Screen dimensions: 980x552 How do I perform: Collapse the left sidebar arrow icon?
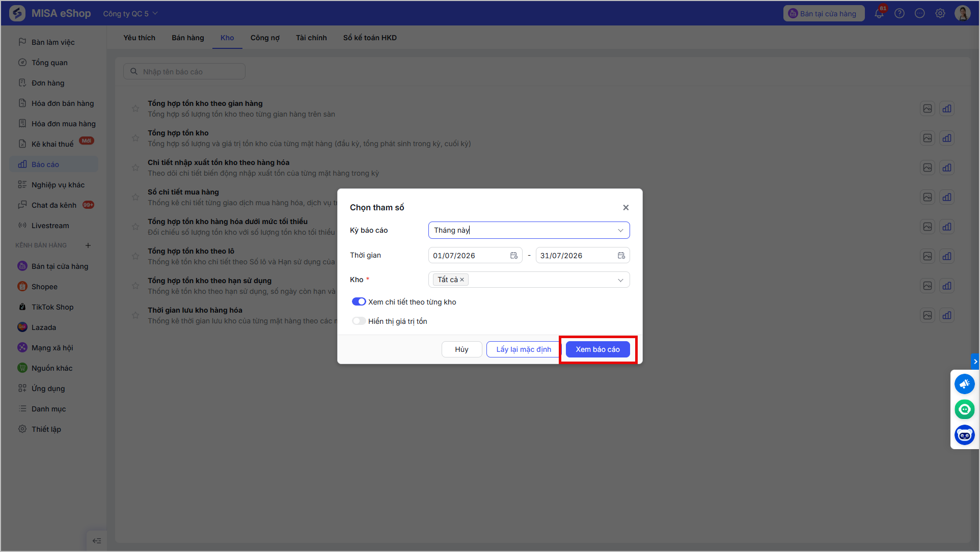point(97,541)
